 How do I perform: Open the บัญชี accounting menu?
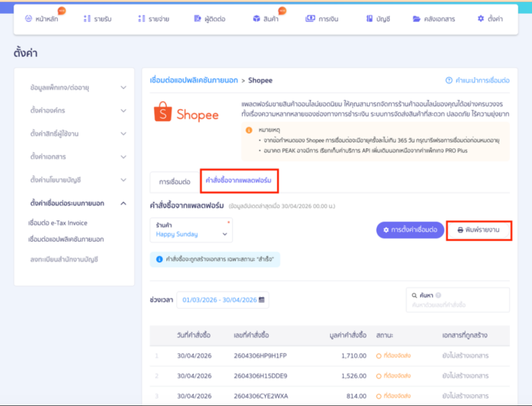[378, 19]
